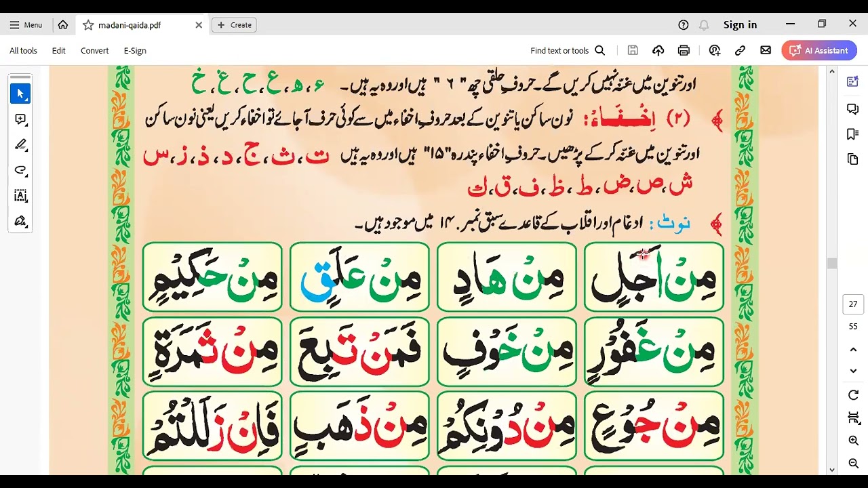Click the vertical scrollbar thumb
868x488 pixels.
click(832, 264)
